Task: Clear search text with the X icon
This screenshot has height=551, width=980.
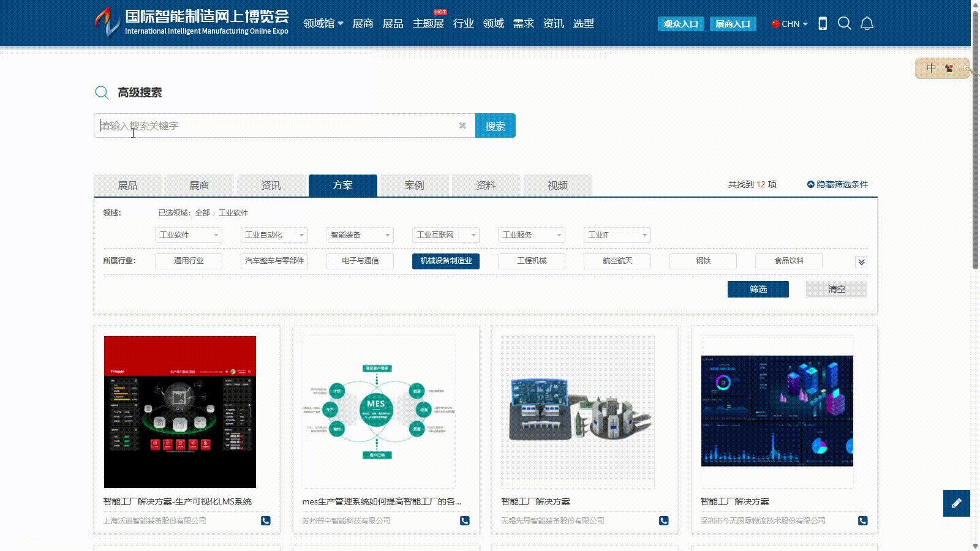Action: 462,126
